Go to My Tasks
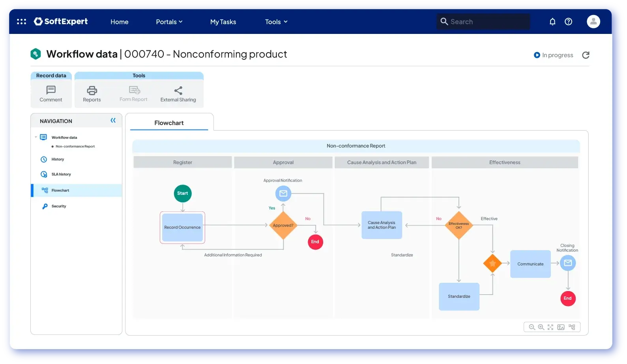This screenshot has width=627, height=364. pos(223,22)
